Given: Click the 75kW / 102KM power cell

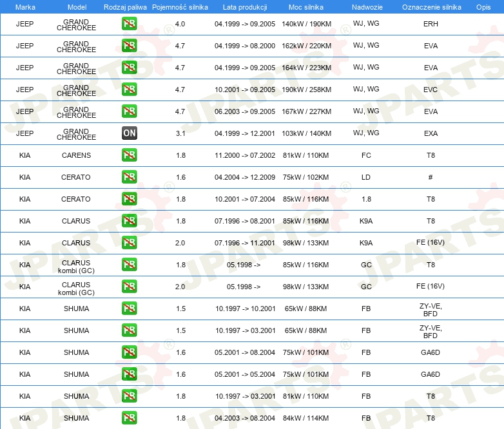Looking at the screenshot, I should coord(306,177).
